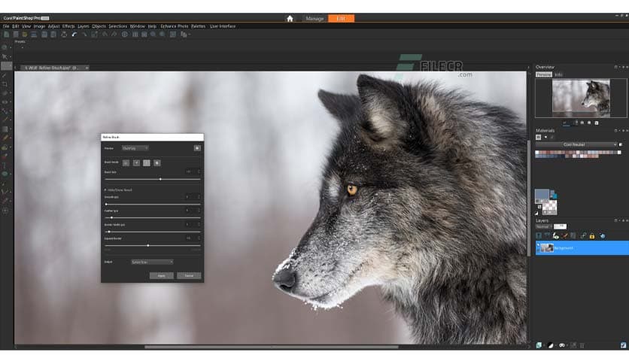Expand the Cool Neutral palette dropdown
629x364 pixels.
(x=614, y=144)
